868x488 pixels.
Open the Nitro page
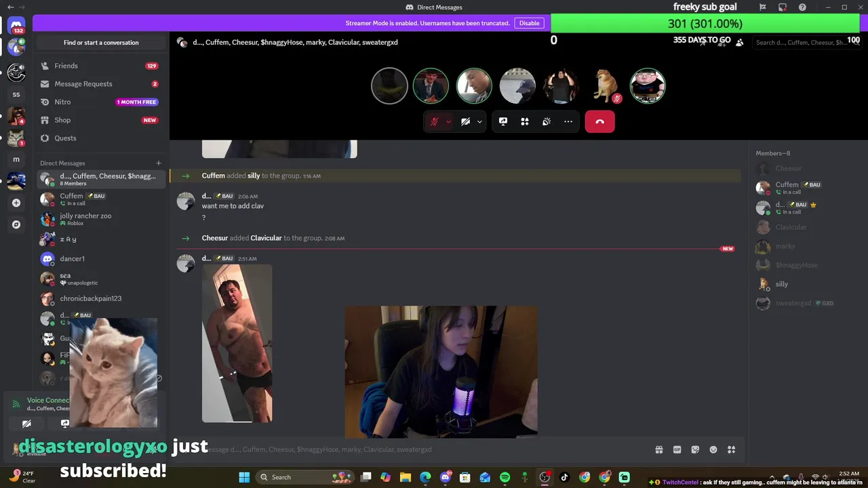tap(100, 102)
